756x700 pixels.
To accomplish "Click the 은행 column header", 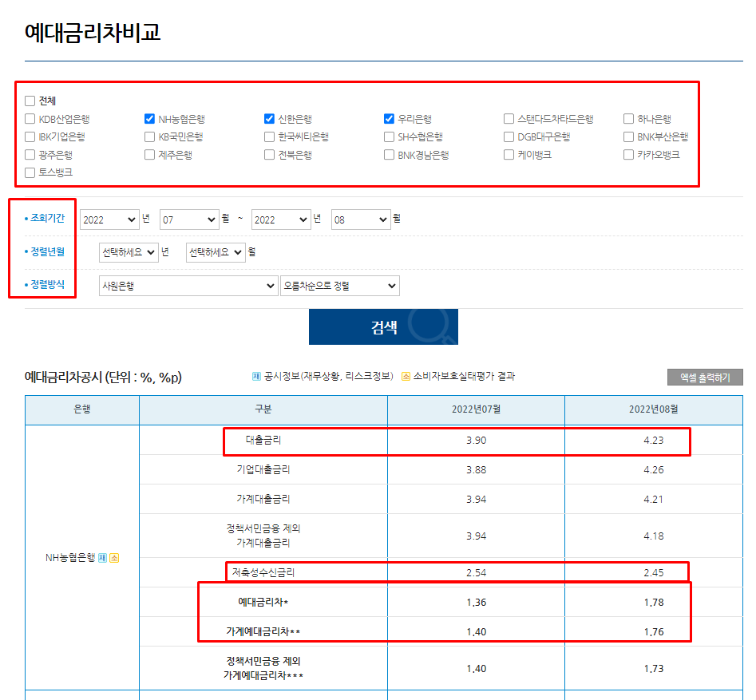I will (x=82, y=409).
